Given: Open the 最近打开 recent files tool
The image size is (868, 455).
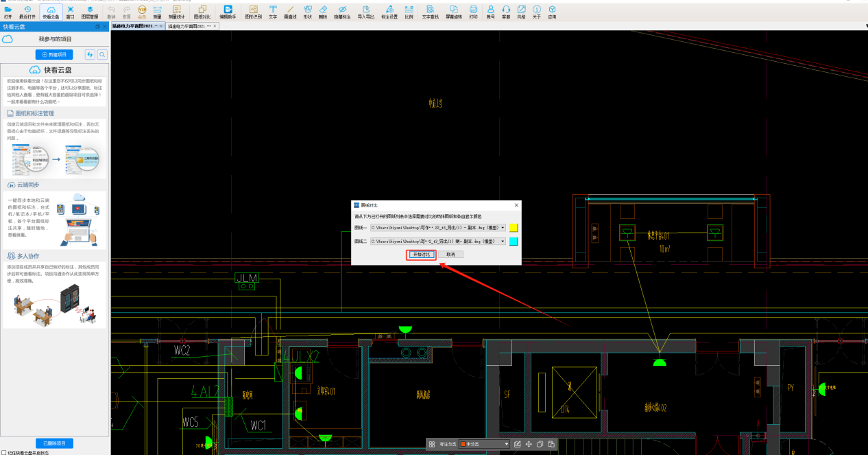Looking at the screenshot, I should click(x=27, y=11).
